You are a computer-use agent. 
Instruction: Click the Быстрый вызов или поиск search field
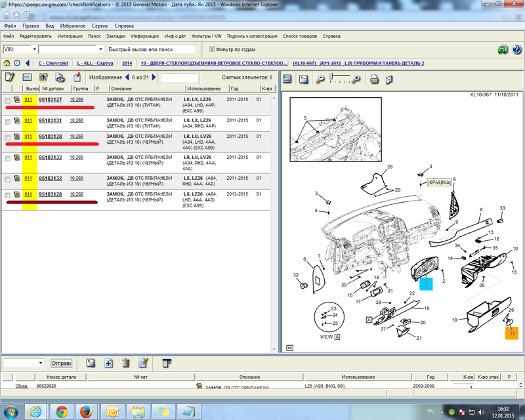pyautogui.click(x=151, y=49)
